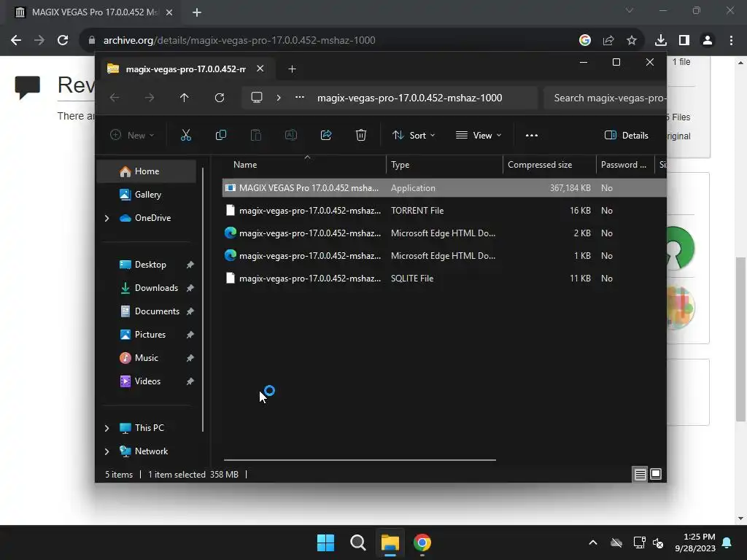This screenshot has width=747, height=560.
Task: Sort by the Name column header
Action: pos(305,165)
